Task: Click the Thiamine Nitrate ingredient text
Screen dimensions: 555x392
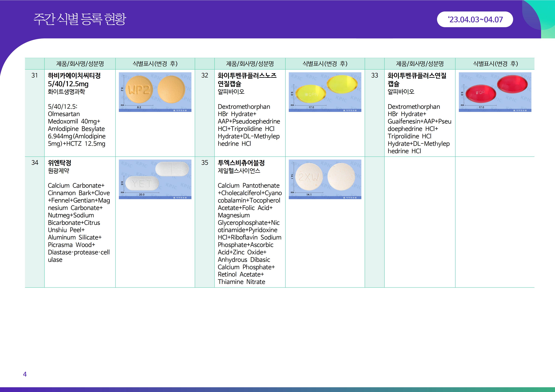Action: 241,282
